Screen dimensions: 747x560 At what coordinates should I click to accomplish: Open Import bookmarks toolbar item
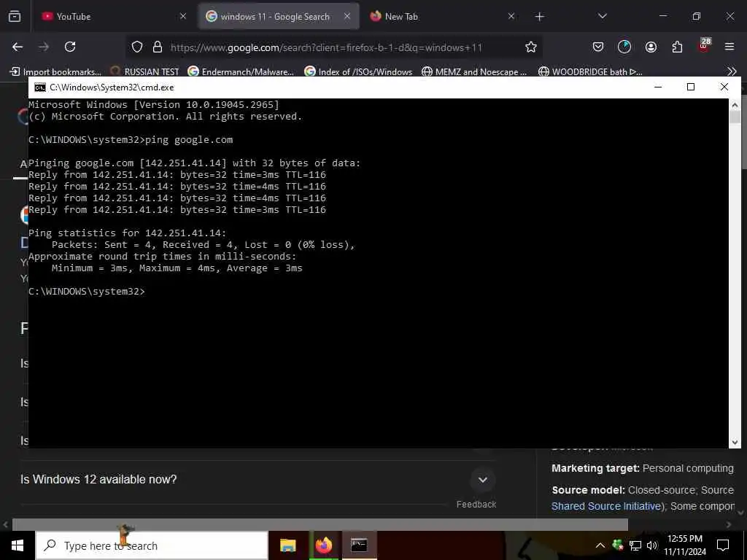(x=55, y=71)
